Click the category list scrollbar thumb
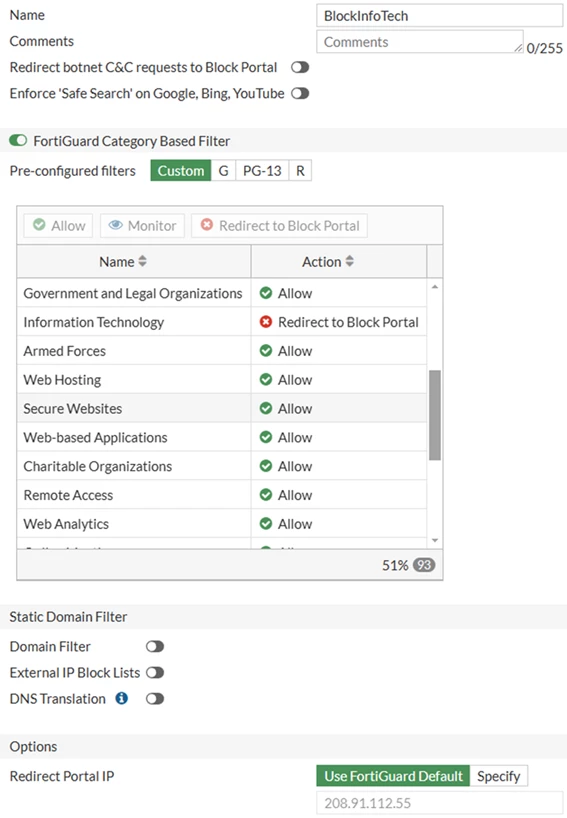 coord(435,415)
